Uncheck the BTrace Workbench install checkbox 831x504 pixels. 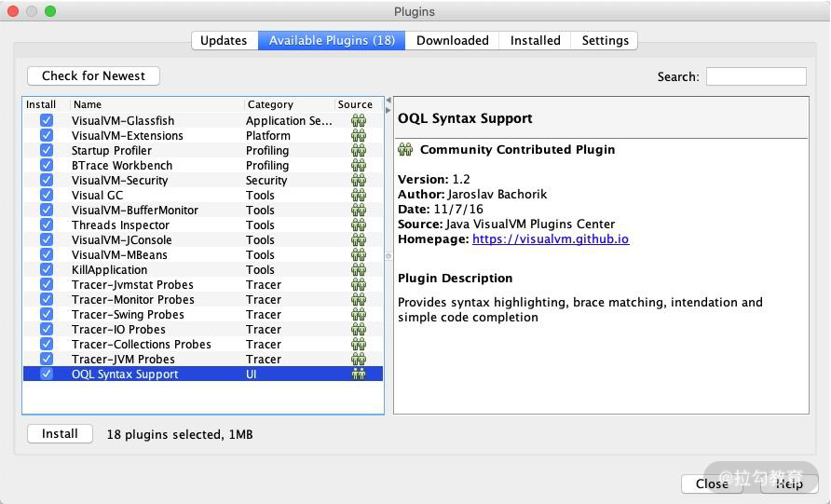(47, 166)
